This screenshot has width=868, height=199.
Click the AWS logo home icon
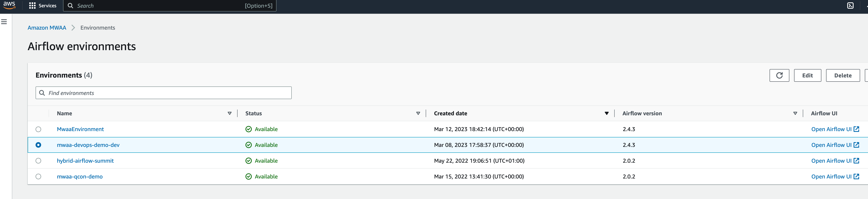click(9, 5)
